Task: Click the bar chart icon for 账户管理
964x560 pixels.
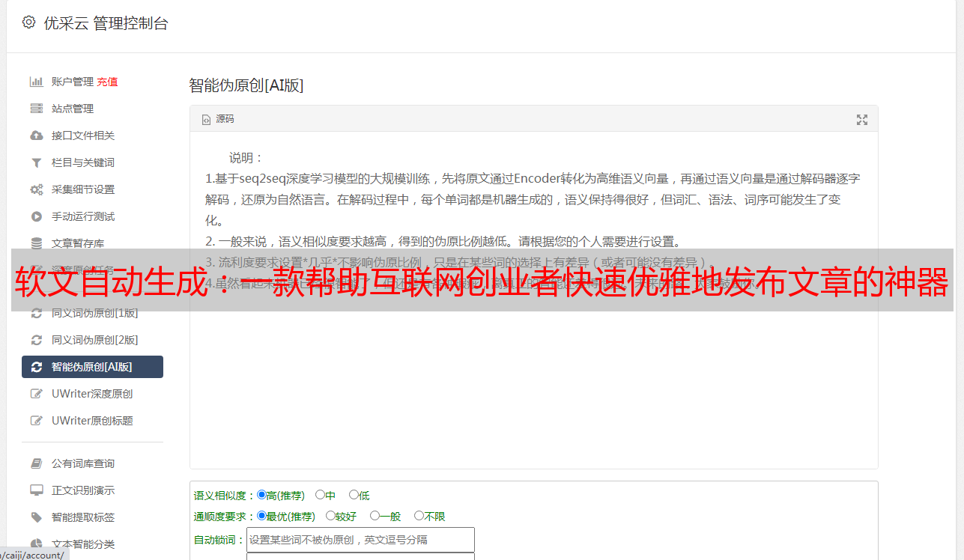Action: [36, 82]
